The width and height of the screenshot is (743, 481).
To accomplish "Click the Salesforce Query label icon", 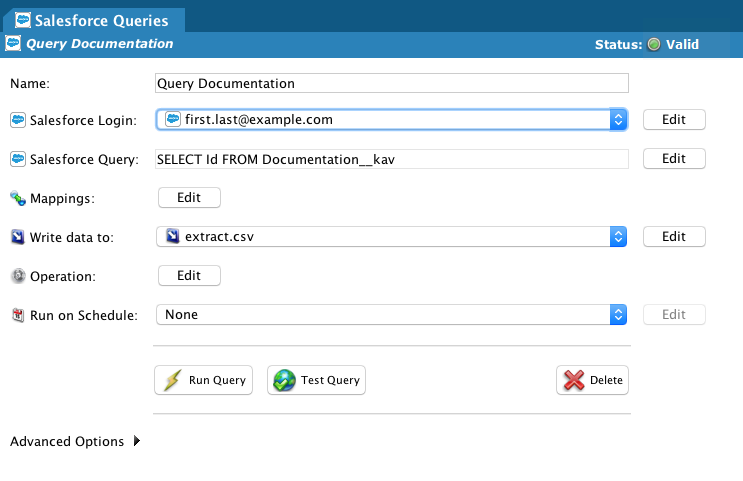I will [x=18, y=159].
